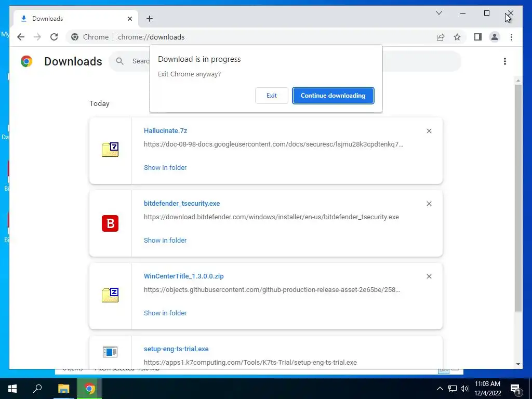Click the Today date heading
532x399 pixels.
pyautogui.click(x=99, y=103)
